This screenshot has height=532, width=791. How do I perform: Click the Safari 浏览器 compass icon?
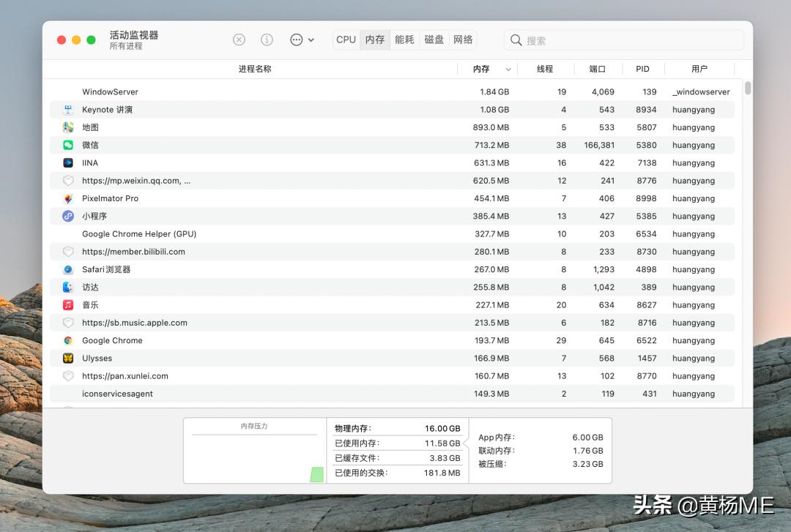68,269
